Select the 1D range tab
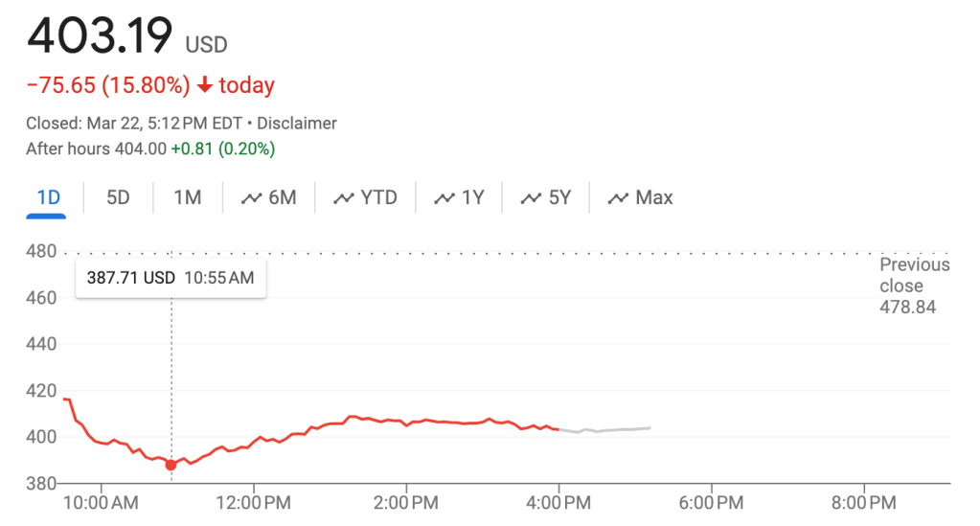The height and width of the screenshot is (526, 980). [x=48, y=198]
